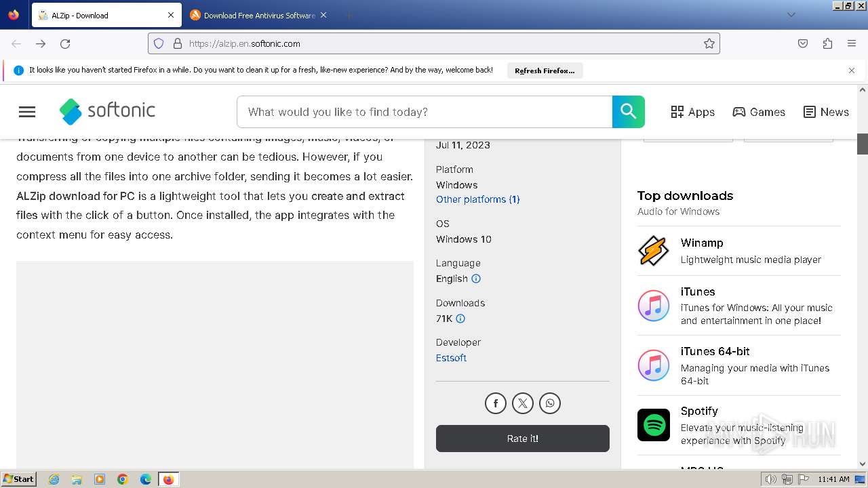This screenshot has height=488, width=868.
Task: Click the tracking protection shield icon
Action: [x=159, y=43]
